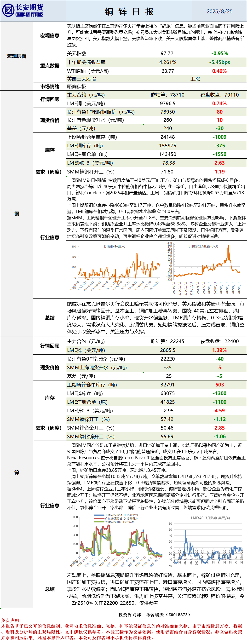
Task: Click the 宏观层面 section label
Action: pyautogui.click(x=17, y=56)
